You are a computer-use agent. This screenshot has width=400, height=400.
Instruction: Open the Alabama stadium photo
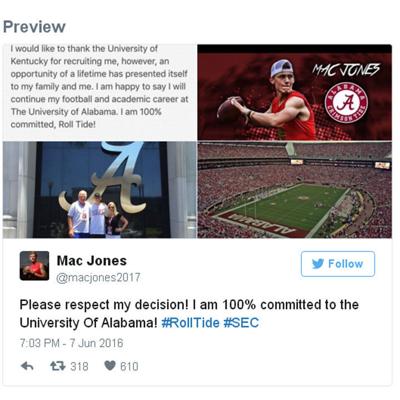click(x=295, y=190)
